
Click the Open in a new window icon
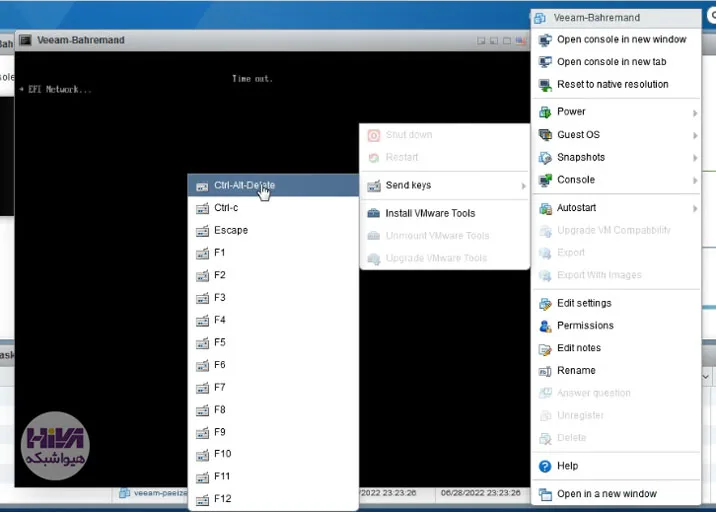(545, 494)
